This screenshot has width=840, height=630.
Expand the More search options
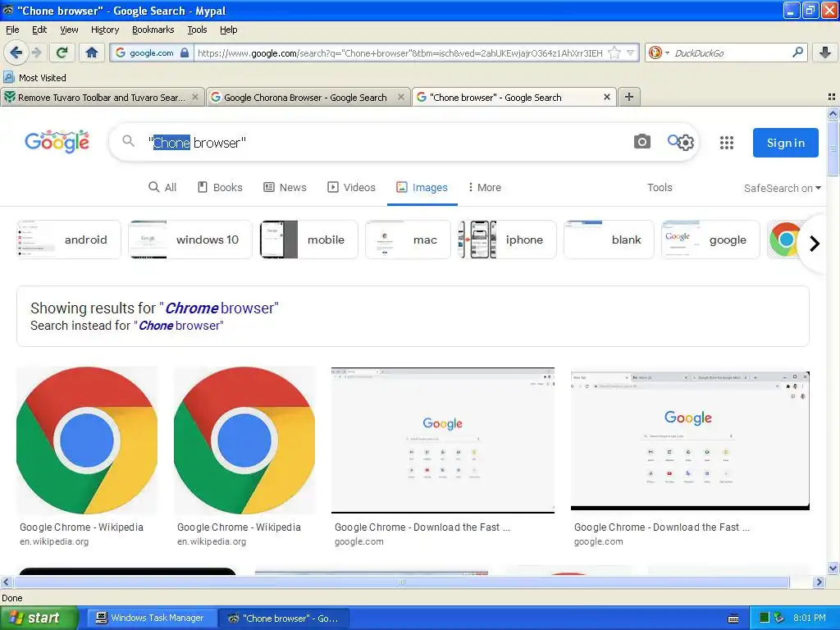[484, 188]
